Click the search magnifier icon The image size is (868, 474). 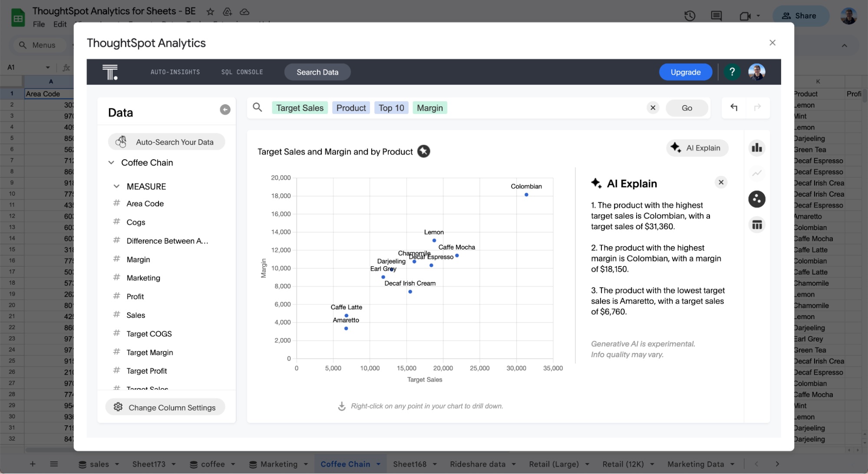tap(257, 107)
